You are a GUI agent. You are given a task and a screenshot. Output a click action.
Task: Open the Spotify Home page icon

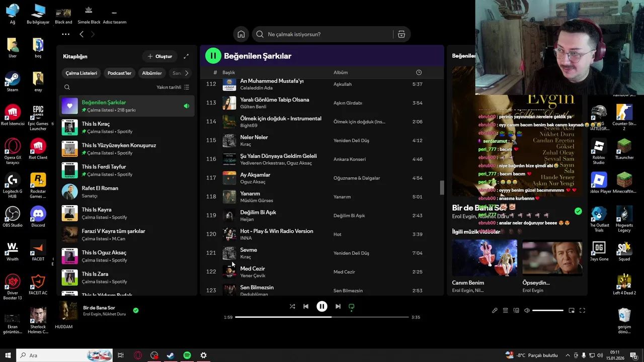pos(241,34)
